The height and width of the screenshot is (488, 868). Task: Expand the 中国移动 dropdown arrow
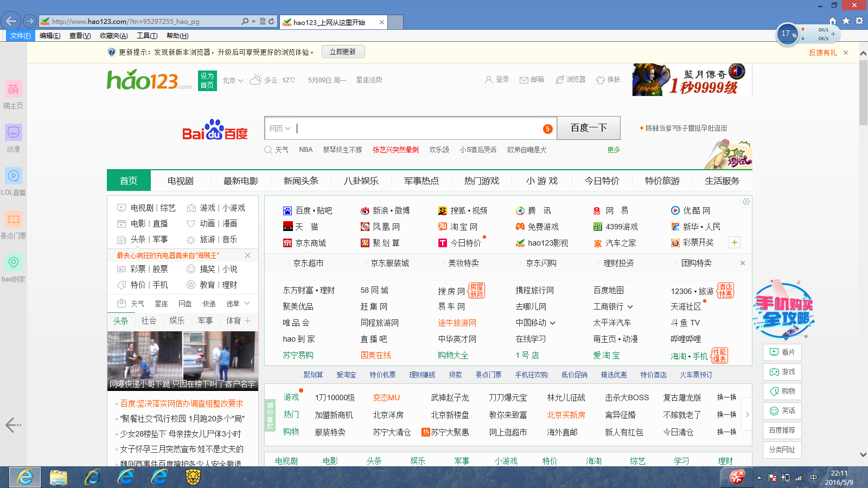click(553, 323)
